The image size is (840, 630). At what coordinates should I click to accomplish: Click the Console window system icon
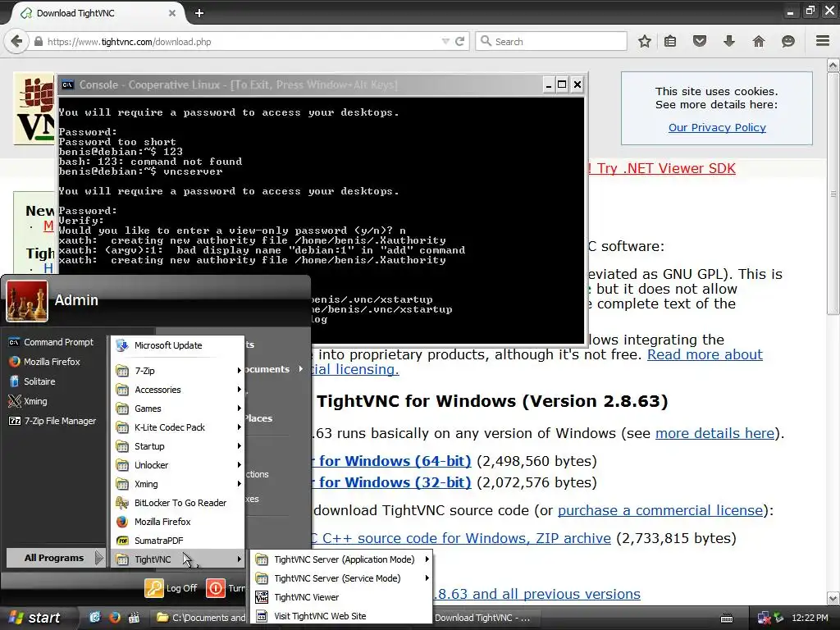click(x=67, y=84)
